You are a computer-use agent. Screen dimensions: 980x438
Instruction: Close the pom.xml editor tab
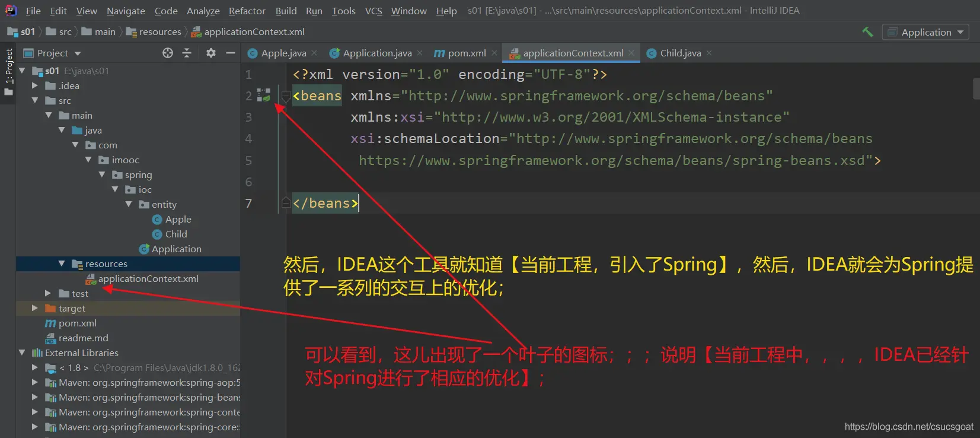tap(494, 53)
